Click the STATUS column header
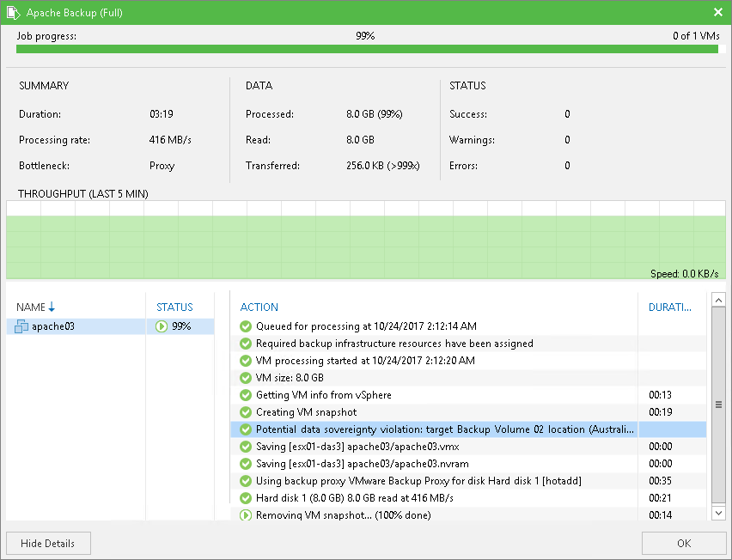Viewport: 732px width, 560px height. tap(174, 307)
